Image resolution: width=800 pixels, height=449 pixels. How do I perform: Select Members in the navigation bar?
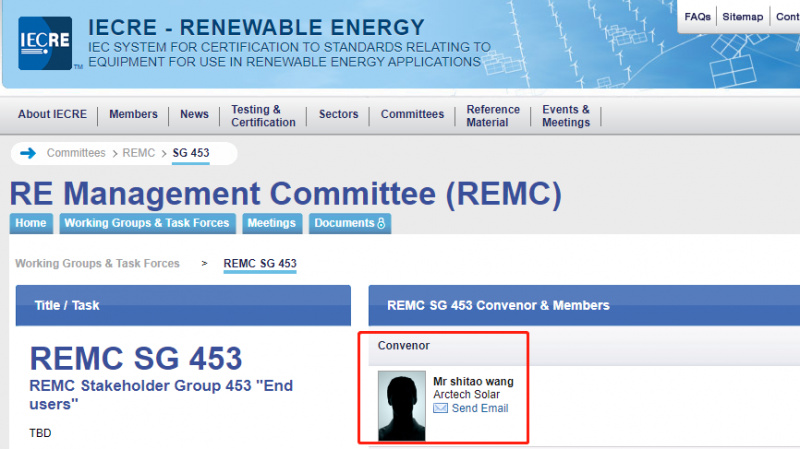pos(133,115)
